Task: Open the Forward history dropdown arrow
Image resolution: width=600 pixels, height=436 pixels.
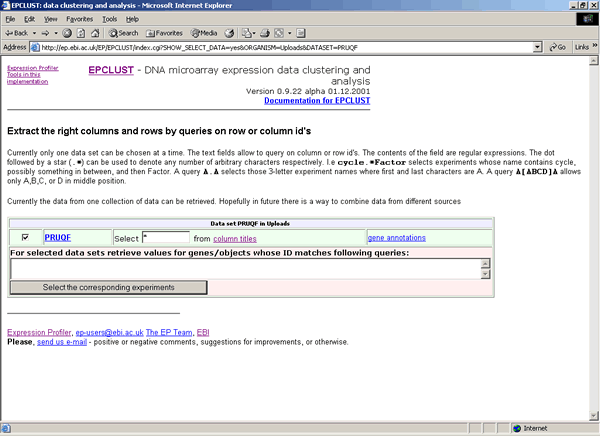Action: (56, 33)
